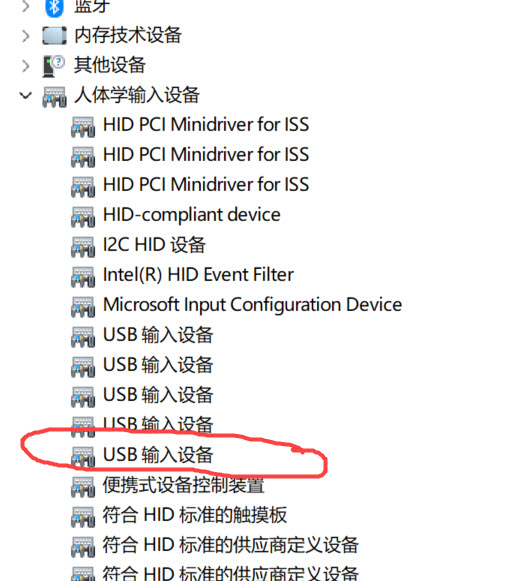Expand the 内存技术设备 category
The width and height of the screenshot is (523, 581).
coord(26,36)
